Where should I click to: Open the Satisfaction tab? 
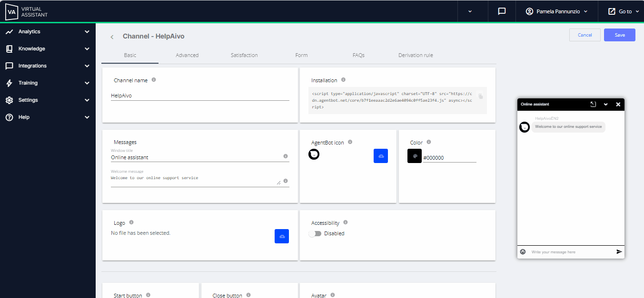click(x=244, y=55)
